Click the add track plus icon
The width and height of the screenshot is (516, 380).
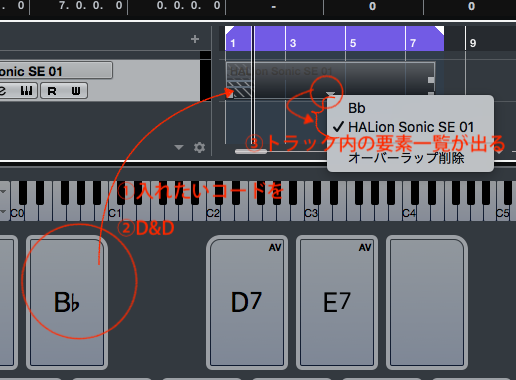[x=195, y=39]
